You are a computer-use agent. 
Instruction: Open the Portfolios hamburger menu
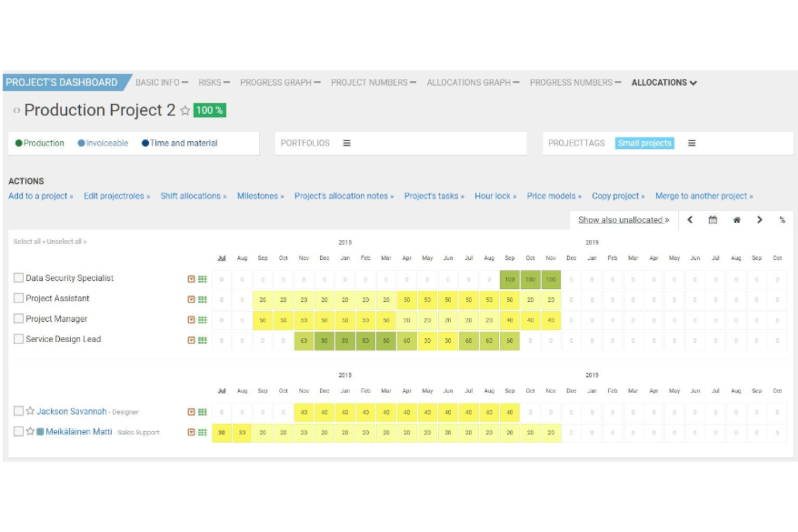(x=347, y=143)
